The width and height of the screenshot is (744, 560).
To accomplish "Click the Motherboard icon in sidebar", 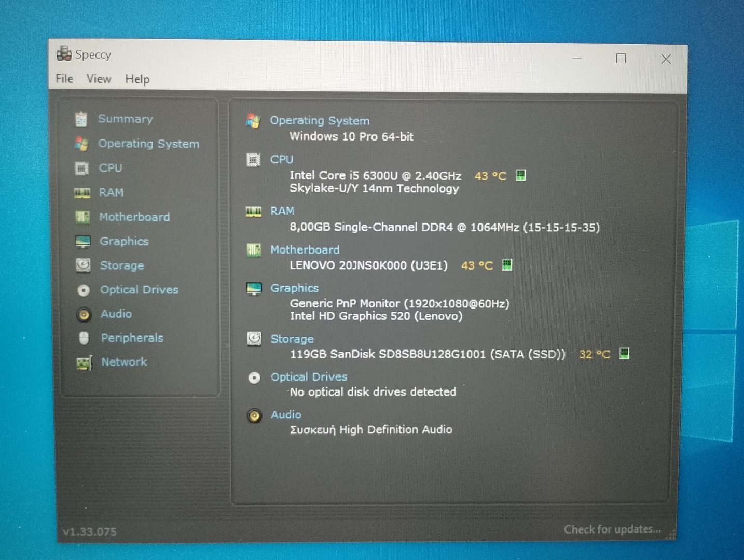I will (x=82, y=217).
